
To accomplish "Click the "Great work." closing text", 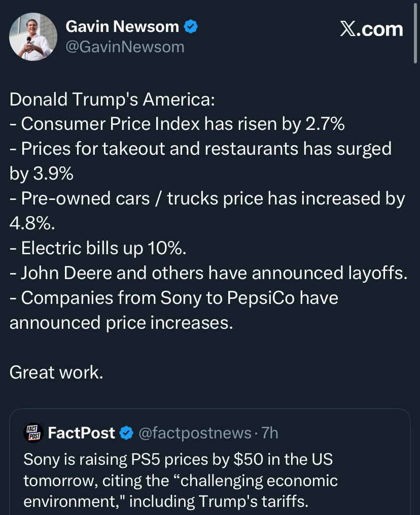I will pos(56,373).
